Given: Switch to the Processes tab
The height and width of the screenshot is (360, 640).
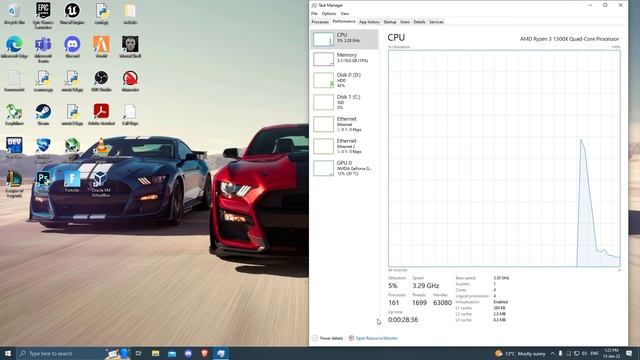Looking at the screenshot, I should click(320, 22).
